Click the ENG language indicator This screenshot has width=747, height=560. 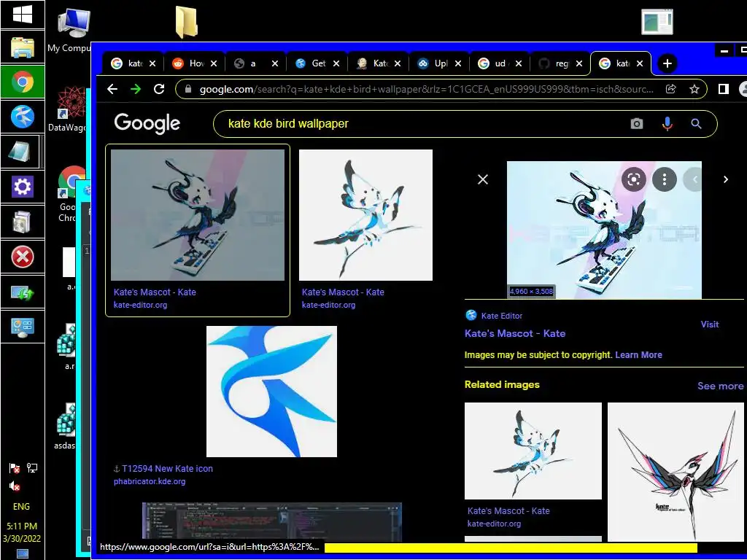tap(21, 507)
